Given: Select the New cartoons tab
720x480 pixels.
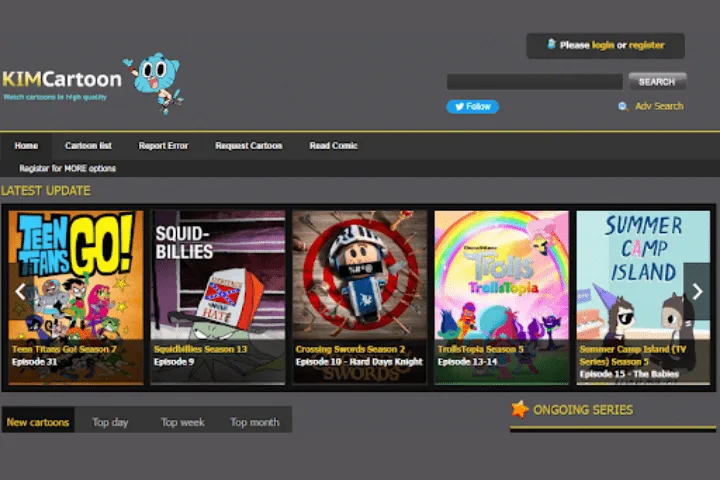Looking at the screenshot, I should 38,422.
